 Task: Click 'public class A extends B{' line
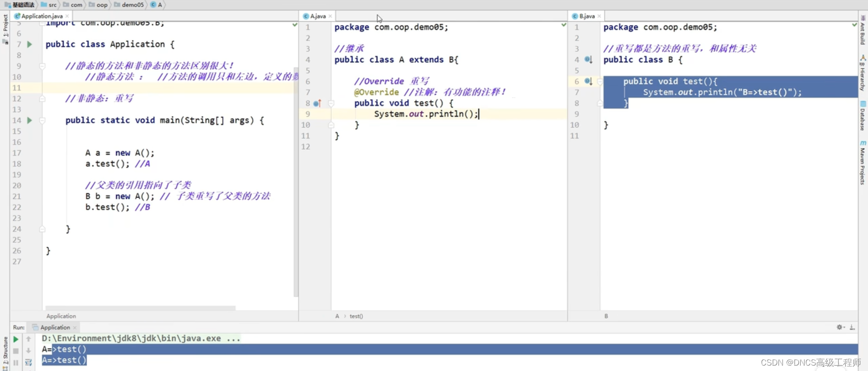[x=396, y=60]
